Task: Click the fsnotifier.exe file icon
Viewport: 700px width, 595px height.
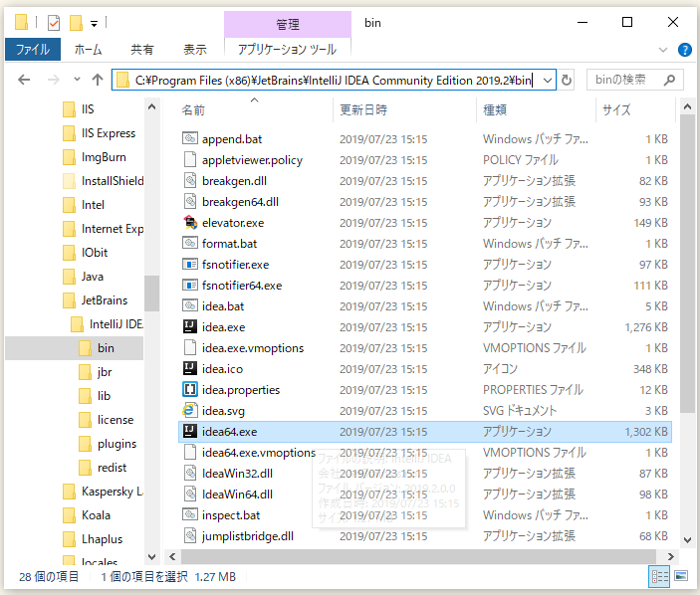Action: [x=190, y=264]
